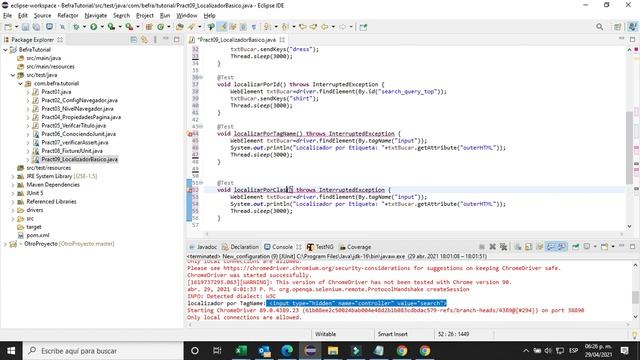
Task: Click Remove All Terminated Launches icon
Action: (503, 247)
